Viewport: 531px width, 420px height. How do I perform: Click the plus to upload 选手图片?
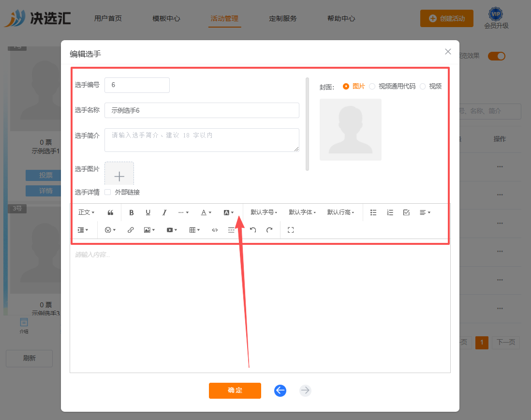[x=119, y=174]
